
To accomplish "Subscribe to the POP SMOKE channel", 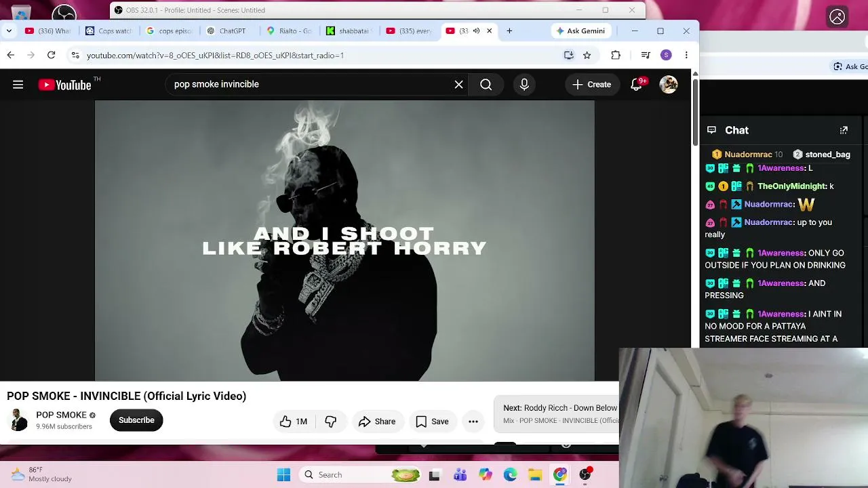I will coord(136,420).
